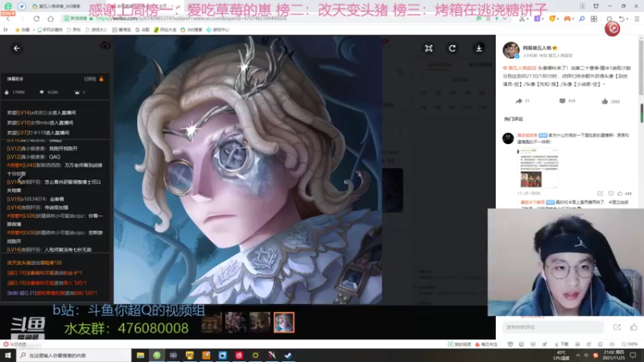Click the blue magnifier search icon
Image resolution: width=644 pixels, height=362 pixels.
[582, 19]
